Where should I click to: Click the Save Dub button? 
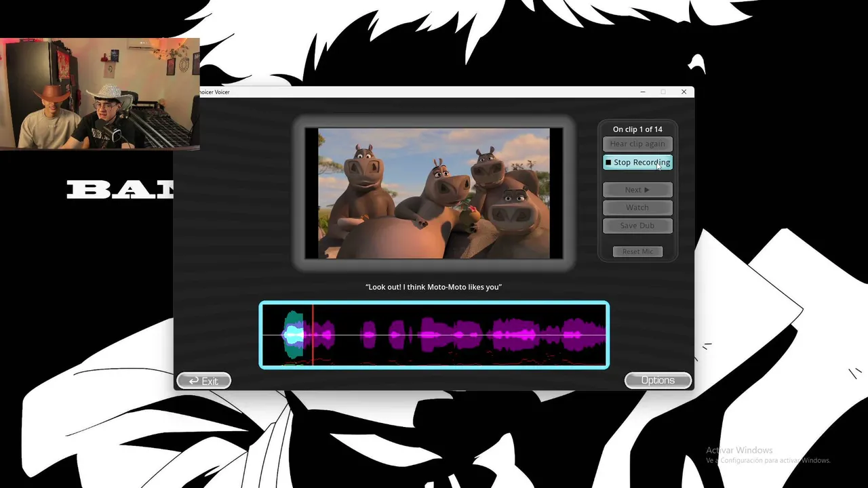point(637,226)
